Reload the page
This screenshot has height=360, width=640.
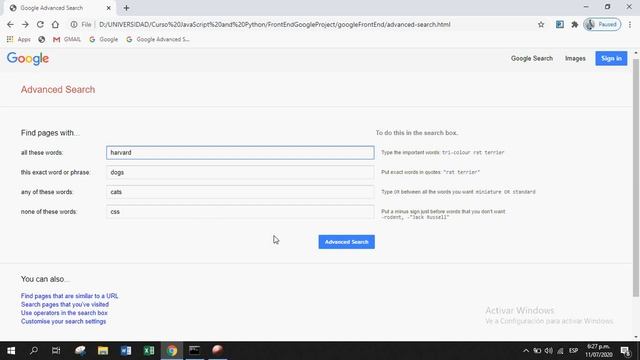click(40, 24)
